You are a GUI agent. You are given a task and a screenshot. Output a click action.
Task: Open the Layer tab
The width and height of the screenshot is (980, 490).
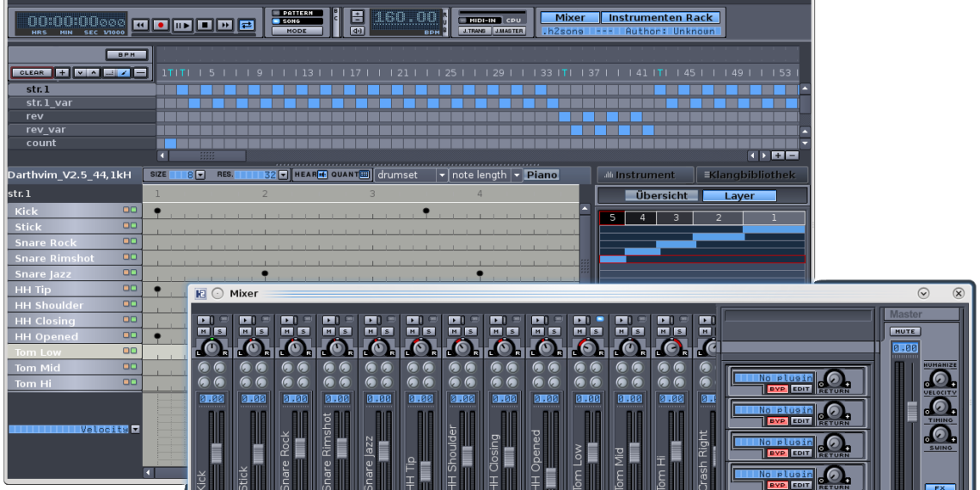pos(738,196)
